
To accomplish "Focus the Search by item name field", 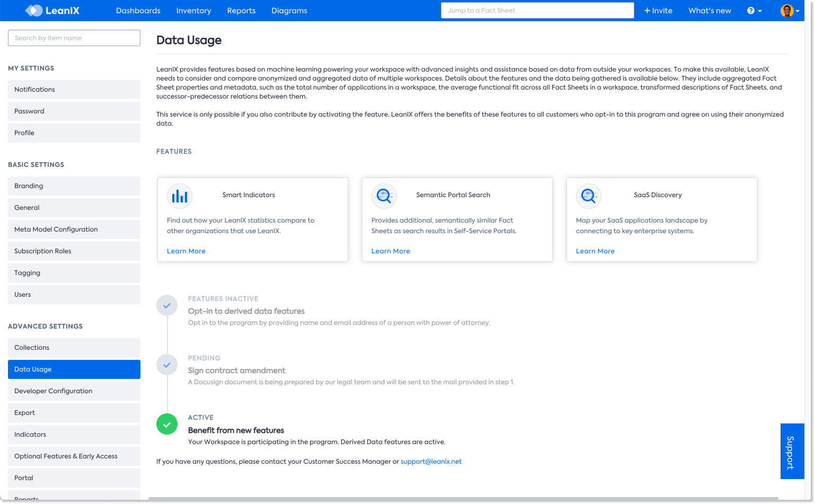I will point(74,38).
